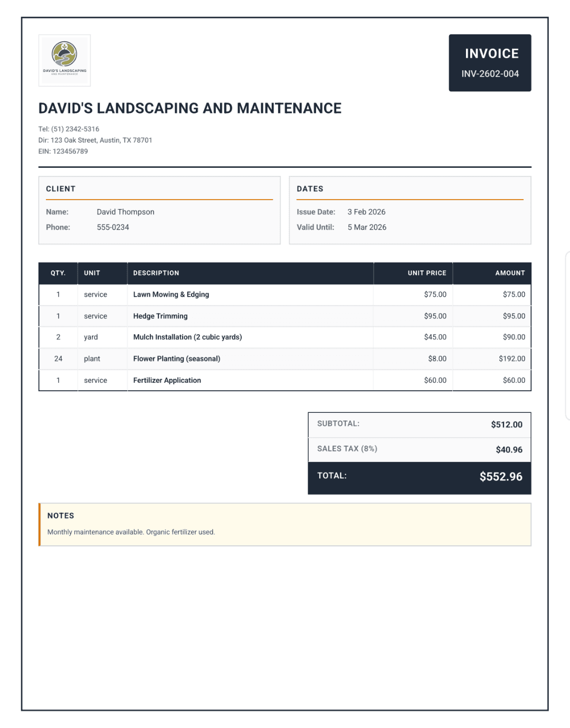The width and height of the screenshot is (570, 728).
Task: Click the Flower Planting amount $192.00
Action: [511, 358]
